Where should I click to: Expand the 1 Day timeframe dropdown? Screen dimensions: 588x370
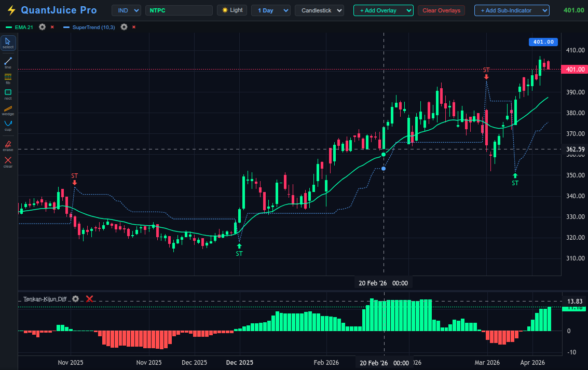click(270, 9)
